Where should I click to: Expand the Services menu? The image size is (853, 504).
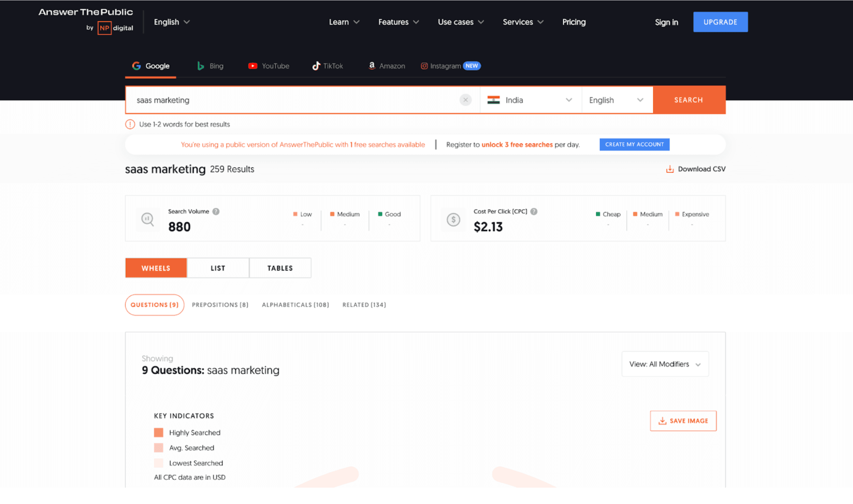tap(523, 22)
